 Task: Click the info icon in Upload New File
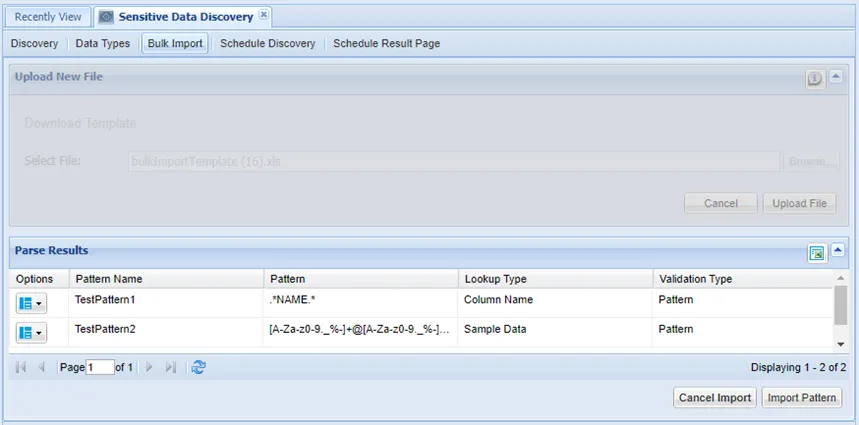click(x=815, y=79)
